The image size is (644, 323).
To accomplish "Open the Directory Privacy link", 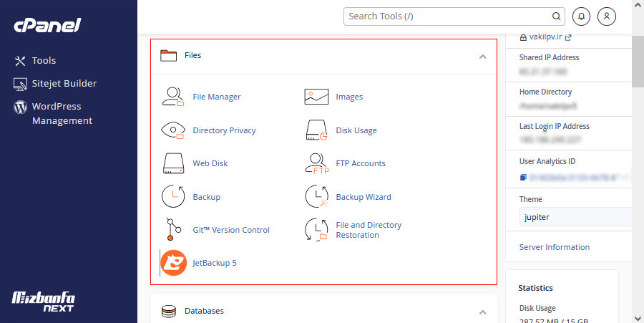I will tap(224, 130).
